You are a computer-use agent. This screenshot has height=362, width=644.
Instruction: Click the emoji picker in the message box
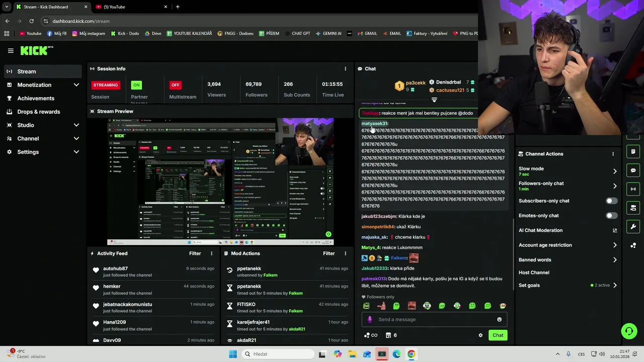pos(499,319)
